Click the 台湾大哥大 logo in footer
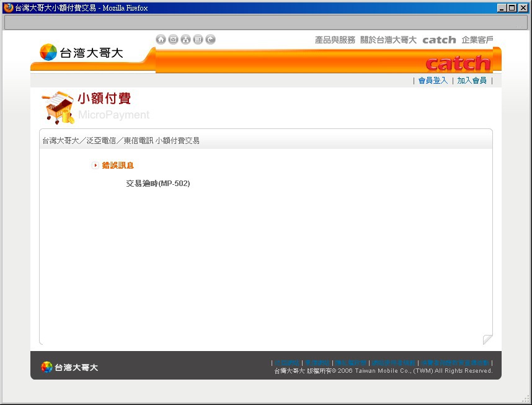This screenshot has width=532, height=405. (69, 367)
